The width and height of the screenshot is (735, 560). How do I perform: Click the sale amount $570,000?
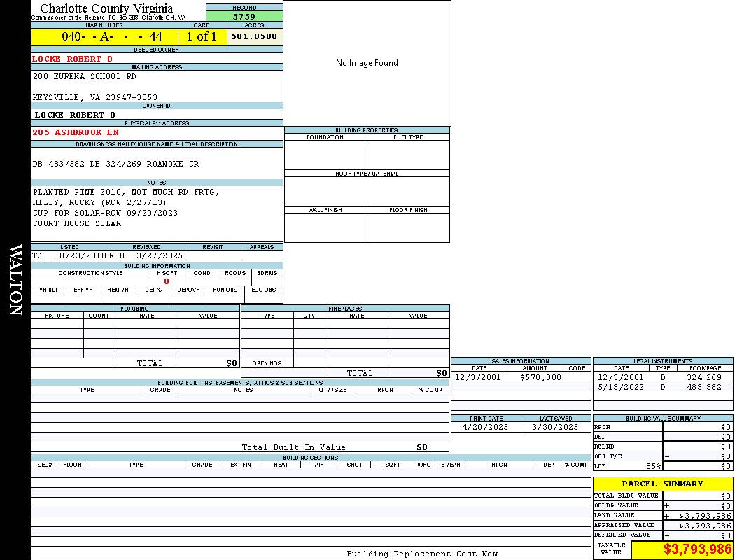point(540,377)
